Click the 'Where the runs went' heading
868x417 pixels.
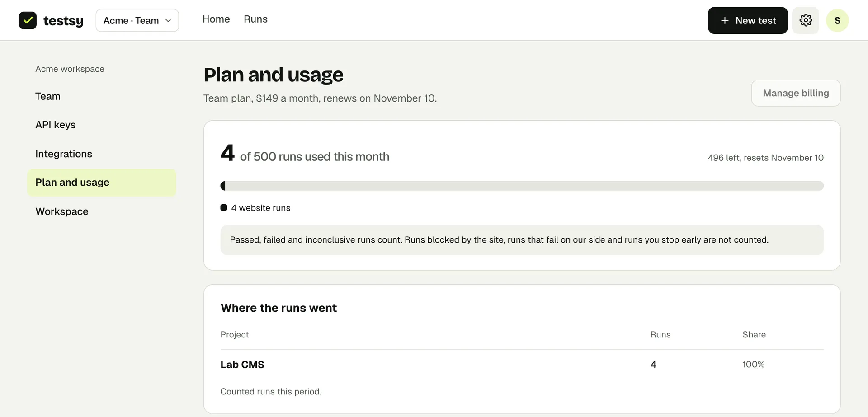pos(278,308)
